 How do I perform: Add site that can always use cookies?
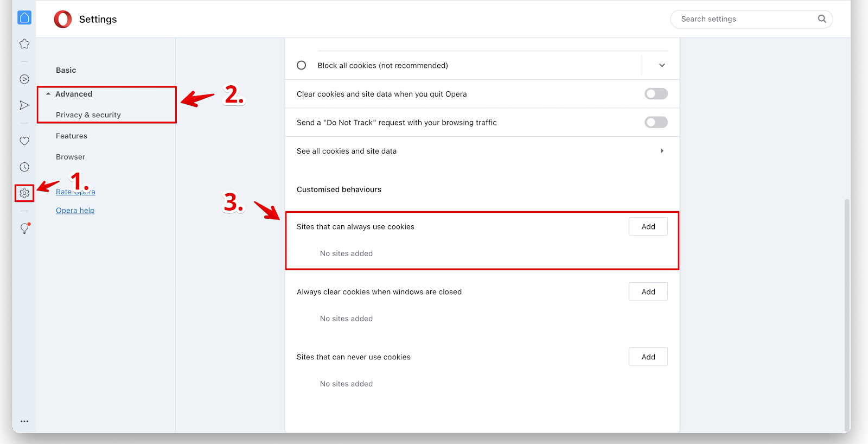pyautogui.click(x=648, y=227)
